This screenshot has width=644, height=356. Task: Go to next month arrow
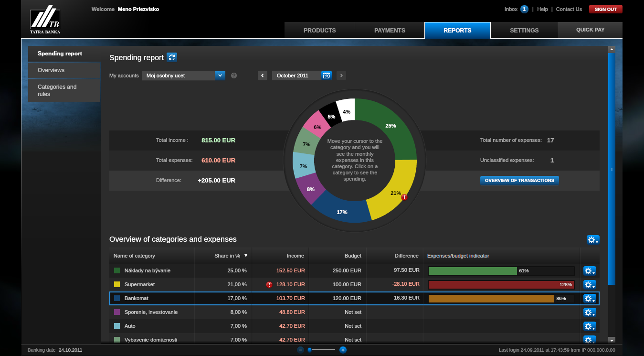(341, 76)
